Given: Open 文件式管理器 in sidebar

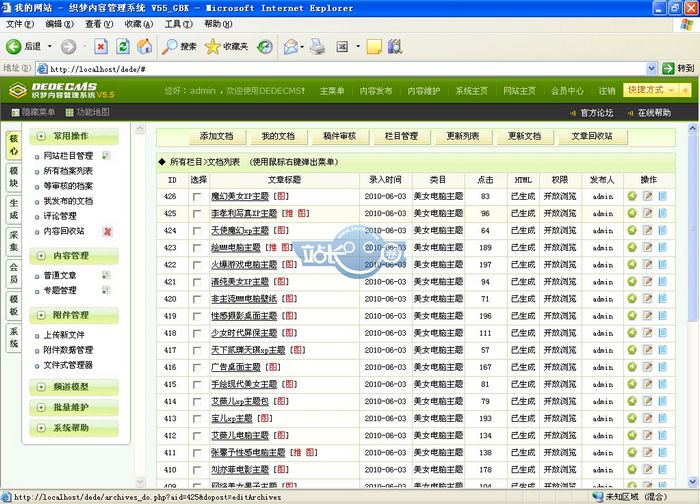Looking at the screenshot, I should point(68,365).
